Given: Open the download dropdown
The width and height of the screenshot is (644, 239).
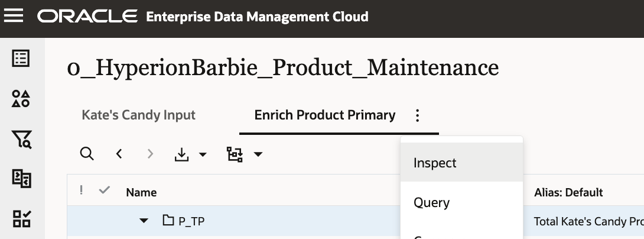Looking at the screenshot, I should click(x=191, y=154).
